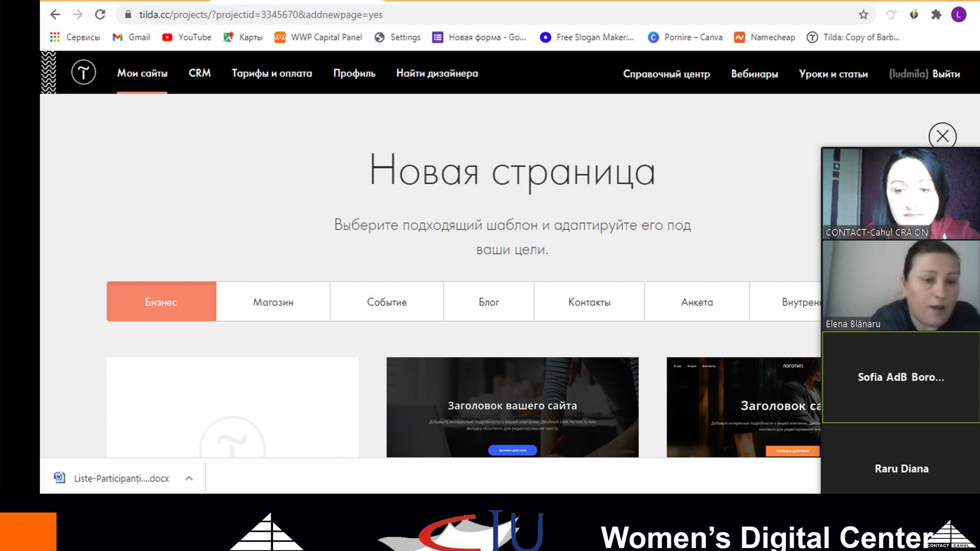
Task: Go back with browser arrow
Action: (x=55, y=15)
